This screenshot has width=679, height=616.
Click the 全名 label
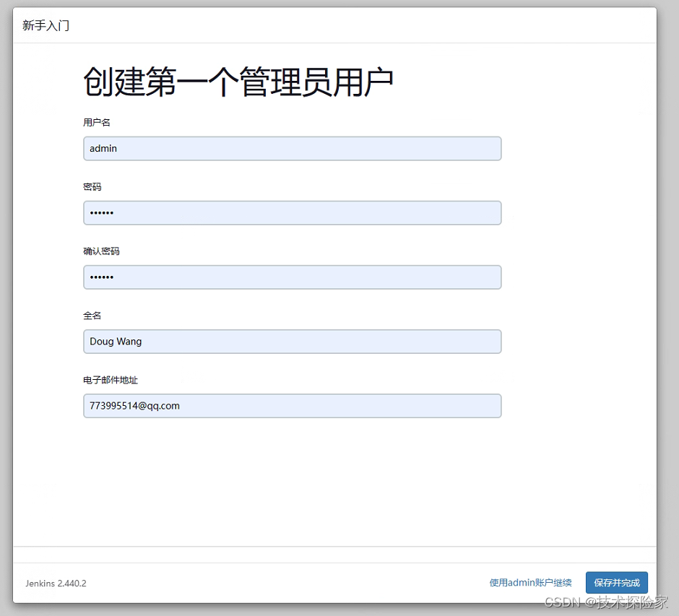pyautogui.click(x=92, y=316)
